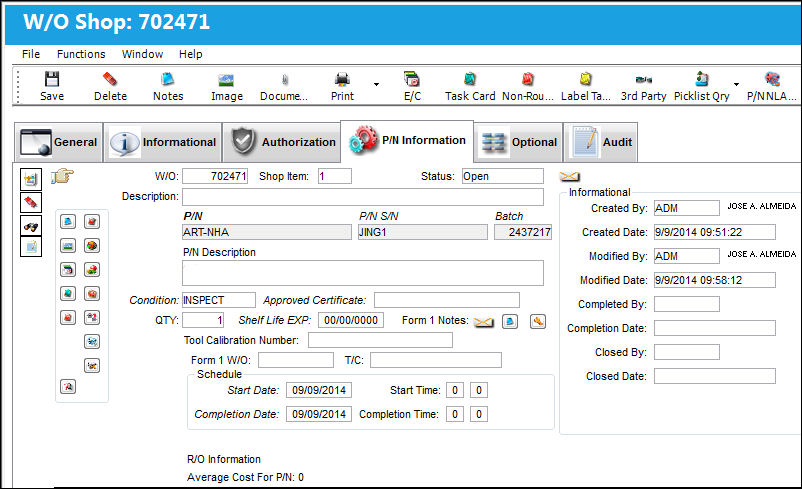Click the Delete eraser icon in the toolbar
The height and width of the screenshot is (489, 802).
point(110,79)
